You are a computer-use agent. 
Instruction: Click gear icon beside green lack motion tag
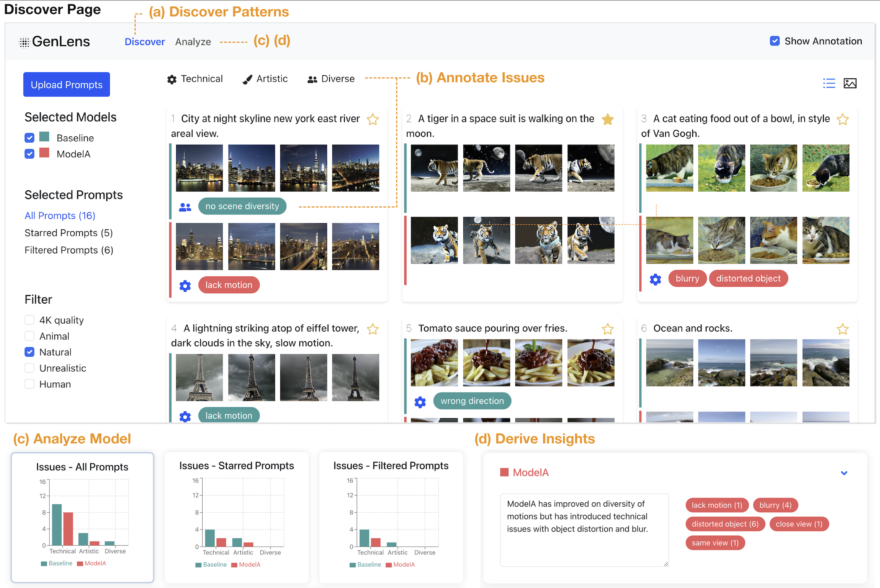[185, 416]
